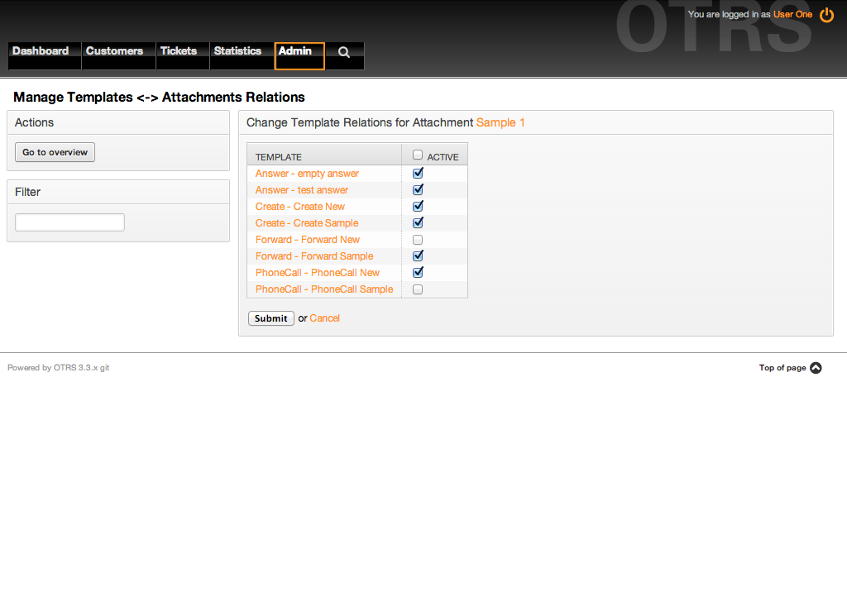Check the PhoneCall - PhoneCall Sample checkbox
The height and width of the screenshot is (616, 847).
418,289
